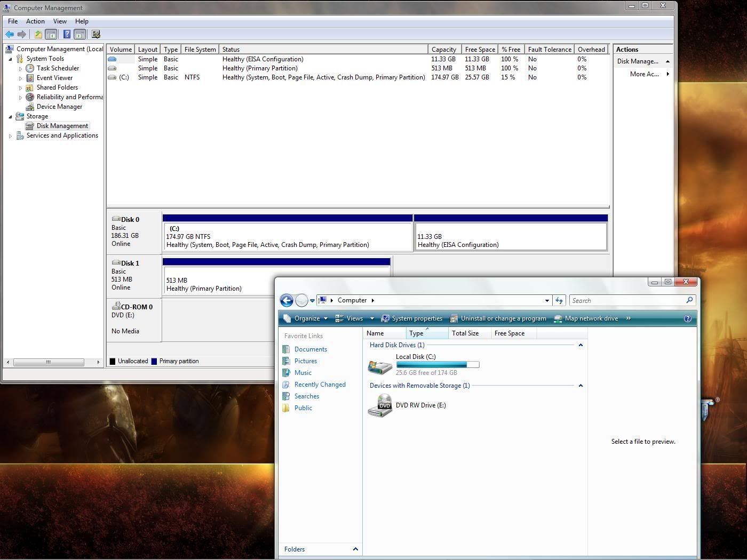The height and width of the screenshot is (560, 747).
Task: Toggle Show/Hide Console Tree toolbar icon
Action: (51, 35)
